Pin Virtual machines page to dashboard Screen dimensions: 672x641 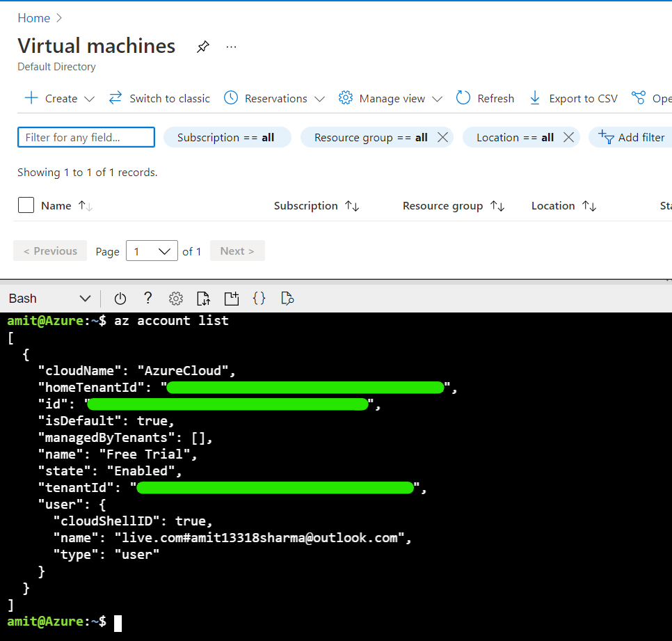pyautogui.click(x=202, y=47)
